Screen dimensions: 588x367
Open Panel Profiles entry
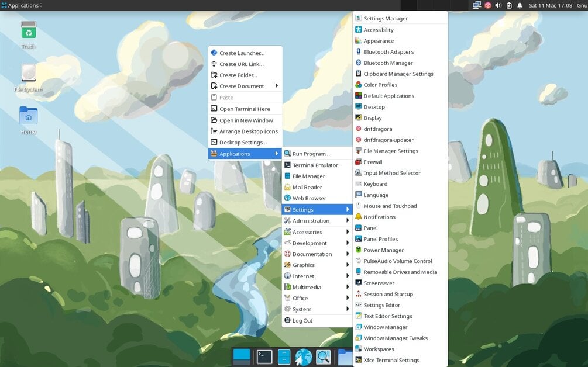pos(400,239)
